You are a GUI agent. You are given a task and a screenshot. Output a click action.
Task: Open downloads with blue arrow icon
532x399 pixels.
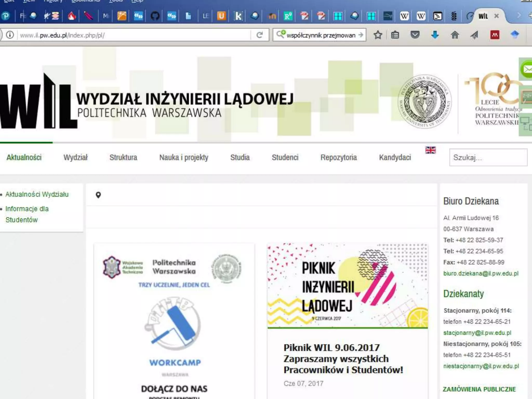[x=435, y=35]
